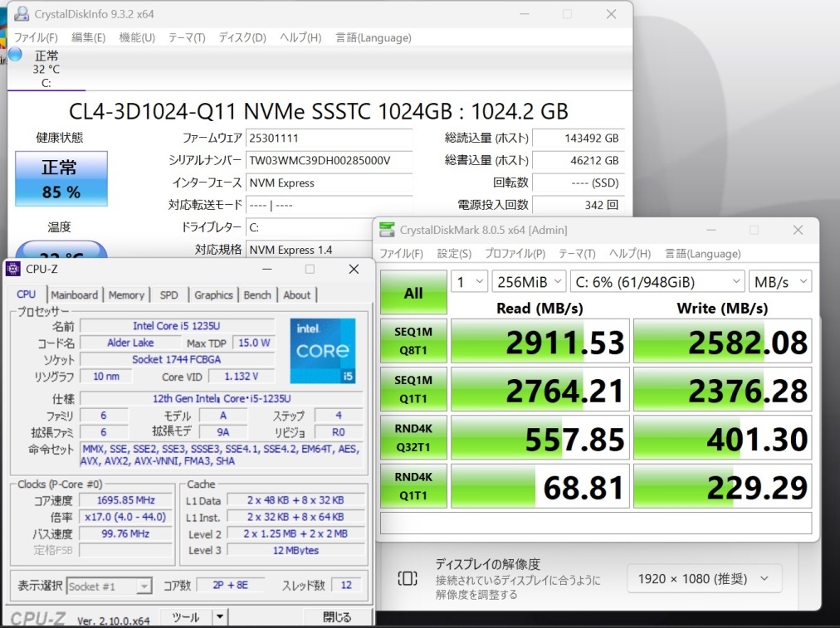
Task: Open ヘルプ(H) menu in CrystalDiskMark
Action: coord(630,253)
